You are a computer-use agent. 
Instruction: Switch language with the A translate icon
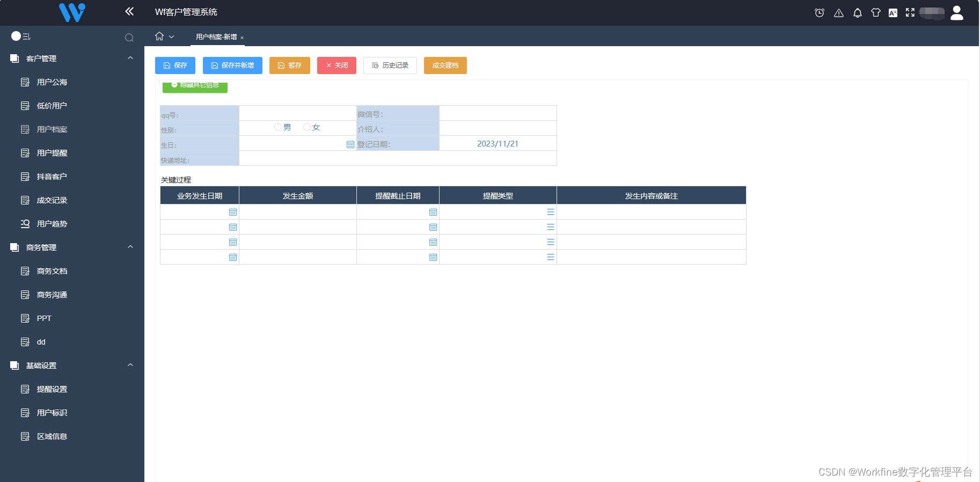(893, 13)
